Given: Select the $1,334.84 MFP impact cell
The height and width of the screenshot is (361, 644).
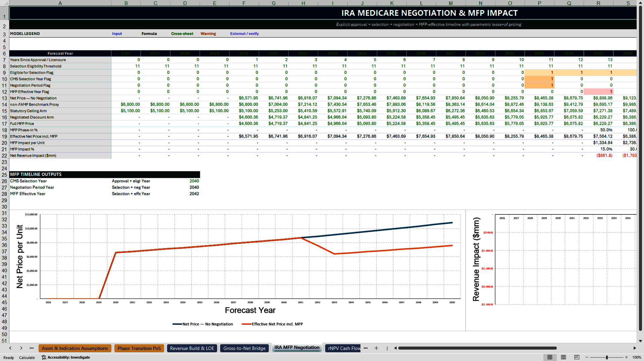Looking at the screenshot, I should point(598,143).
